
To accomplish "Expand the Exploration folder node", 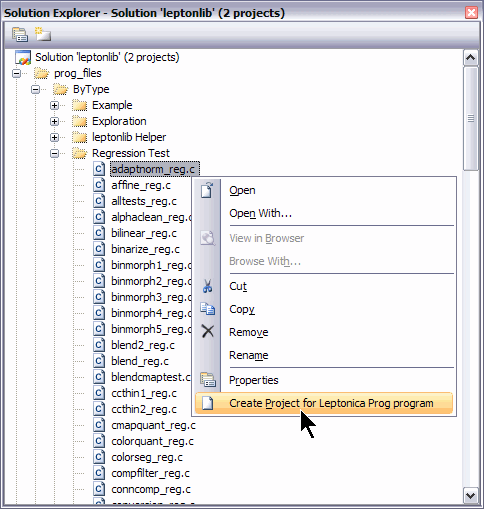I will [54, 121].
